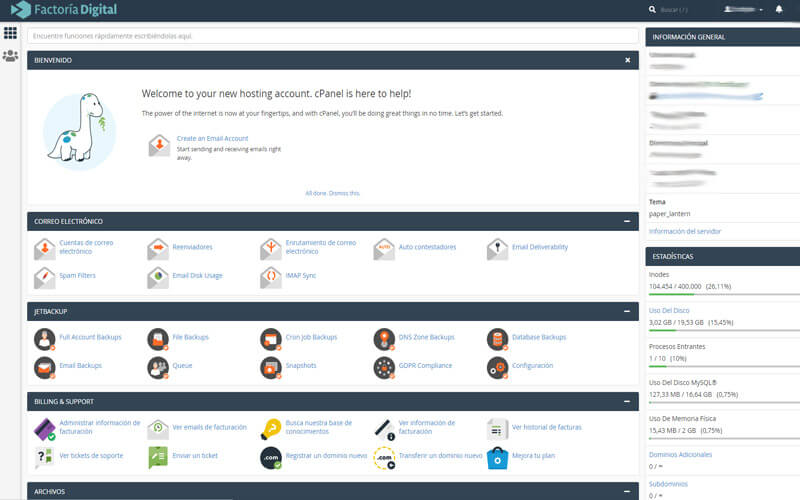Click the paper_lantern theme name

tap(669, 214)
